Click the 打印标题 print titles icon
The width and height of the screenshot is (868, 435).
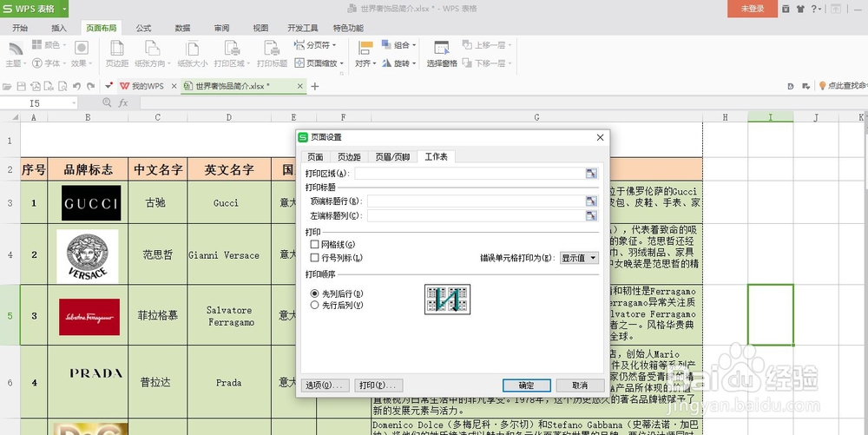pos(272,48)
